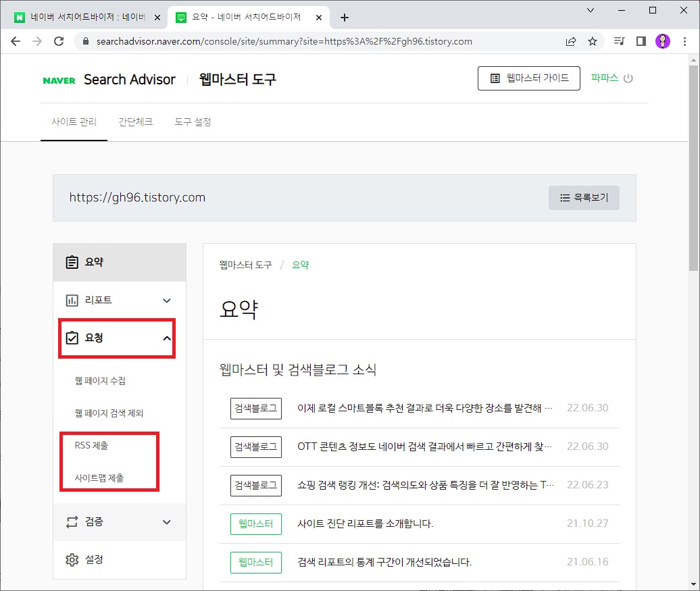Click the date 22.06.23
Screen dimensions: 700x591
[588, 485]
